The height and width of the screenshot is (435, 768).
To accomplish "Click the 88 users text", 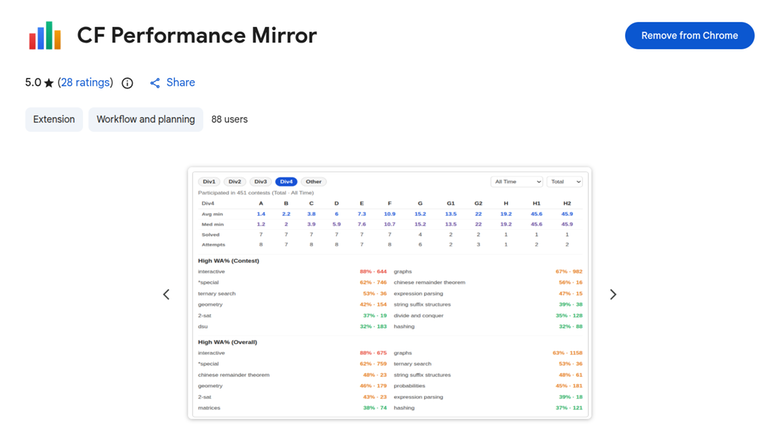I will tap(229, 120).
